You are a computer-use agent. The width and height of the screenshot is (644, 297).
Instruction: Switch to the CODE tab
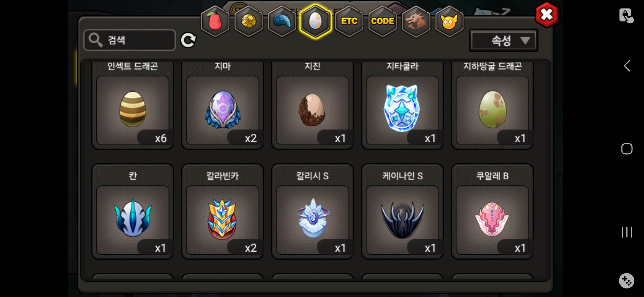(x=383, y=21)
